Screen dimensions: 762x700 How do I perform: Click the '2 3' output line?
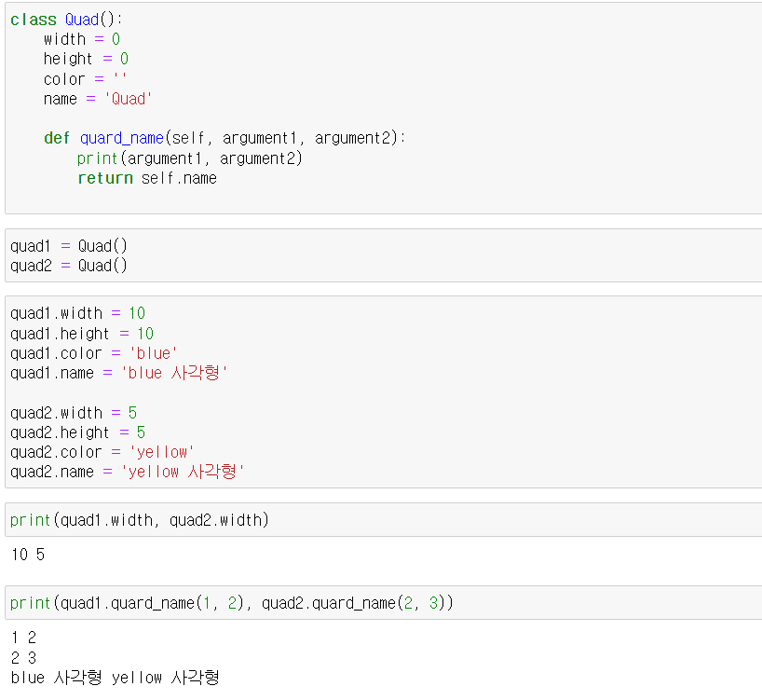tap(24, 658)
